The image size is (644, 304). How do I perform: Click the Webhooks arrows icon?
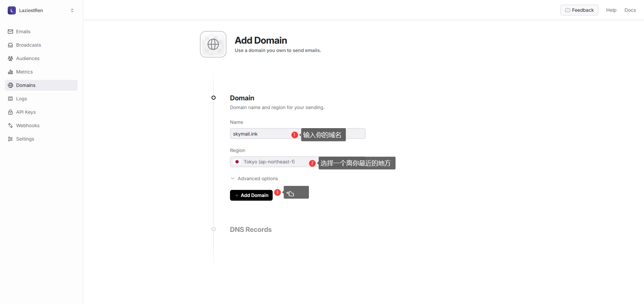click(10, 125)
